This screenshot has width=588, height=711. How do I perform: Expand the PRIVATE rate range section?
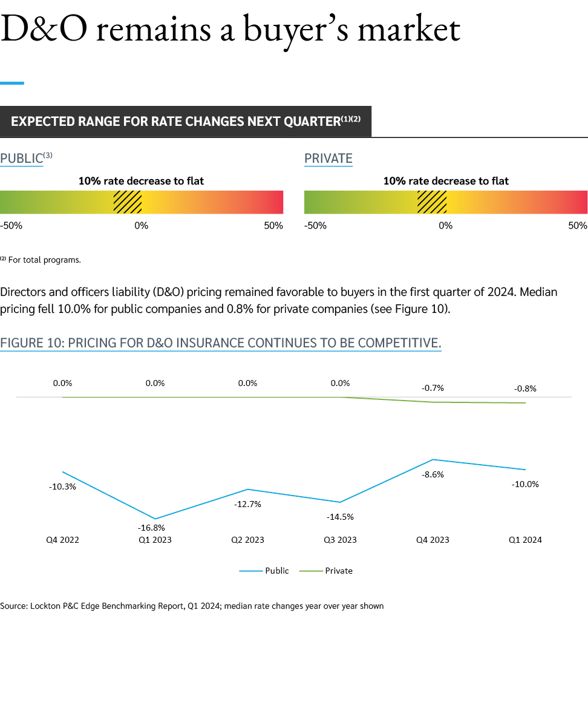(x=328, y=159)
